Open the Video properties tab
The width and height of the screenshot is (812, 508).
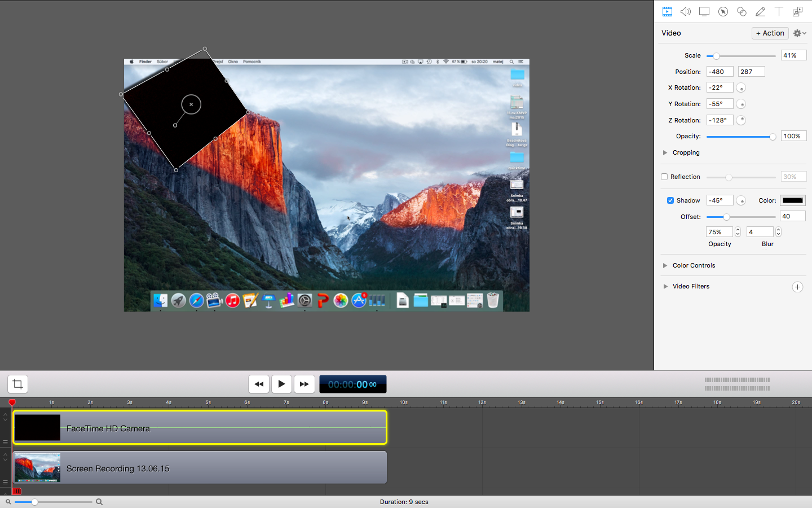click(x=667, y=11)
